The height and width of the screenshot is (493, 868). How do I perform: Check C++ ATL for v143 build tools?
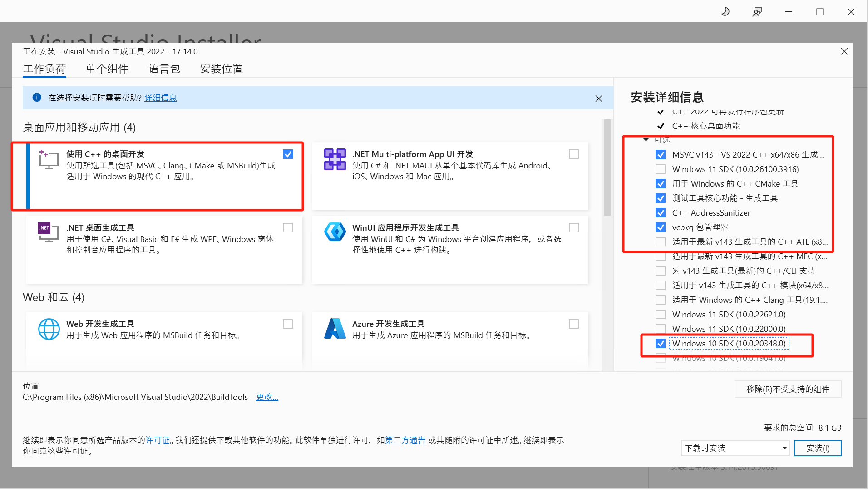click(x=661, y=242)
